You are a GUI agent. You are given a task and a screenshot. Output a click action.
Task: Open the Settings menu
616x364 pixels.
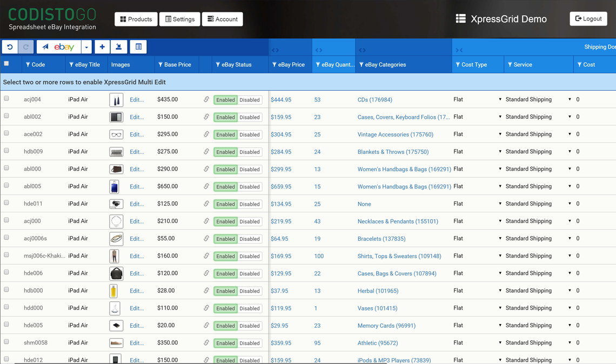(x=180, y=19)
